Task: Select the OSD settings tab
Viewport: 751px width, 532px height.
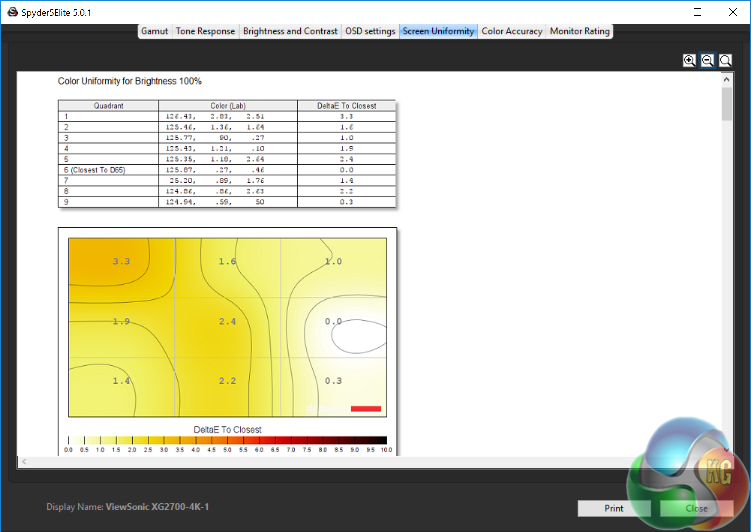Action: (370, 31)
